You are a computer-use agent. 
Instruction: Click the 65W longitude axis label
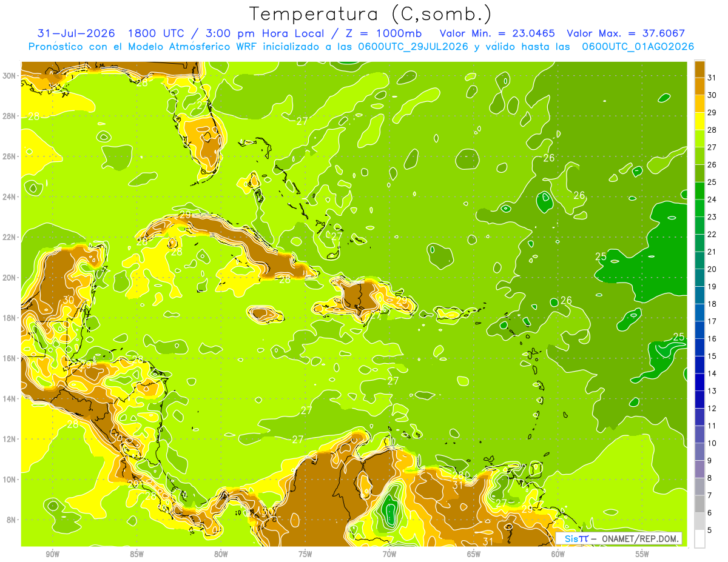click(474, 554)
